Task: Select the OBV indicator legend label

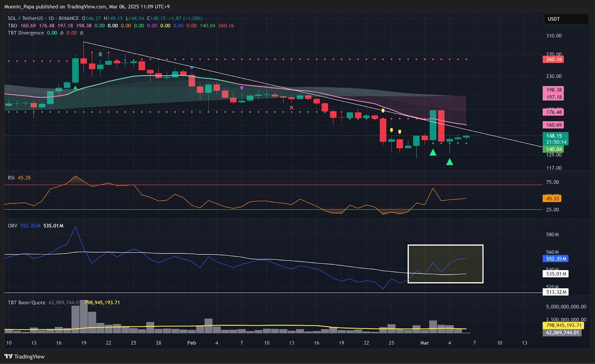Action: (12, 225)
